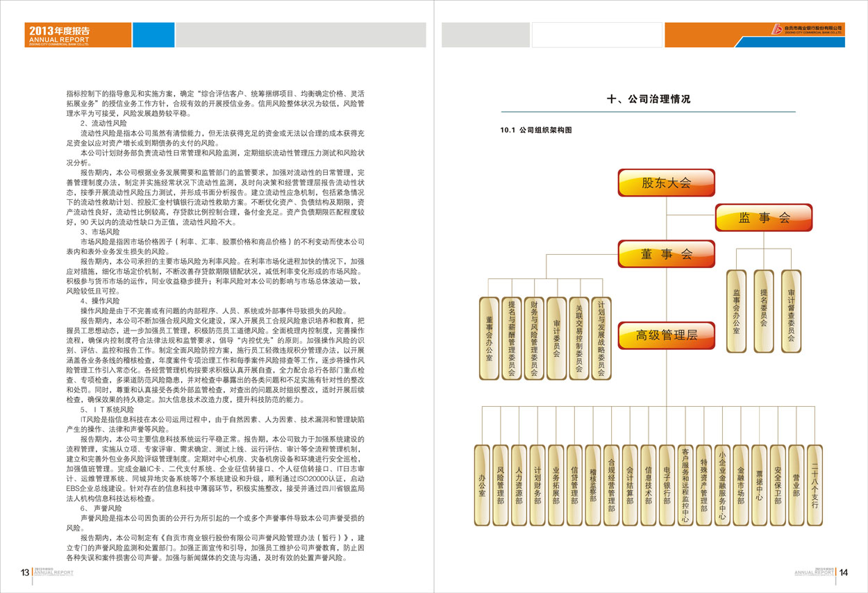This screenshot has height=593, width=868.
Task: Select the 股东大会 box in org chart
Action: (x=666, y=183)
